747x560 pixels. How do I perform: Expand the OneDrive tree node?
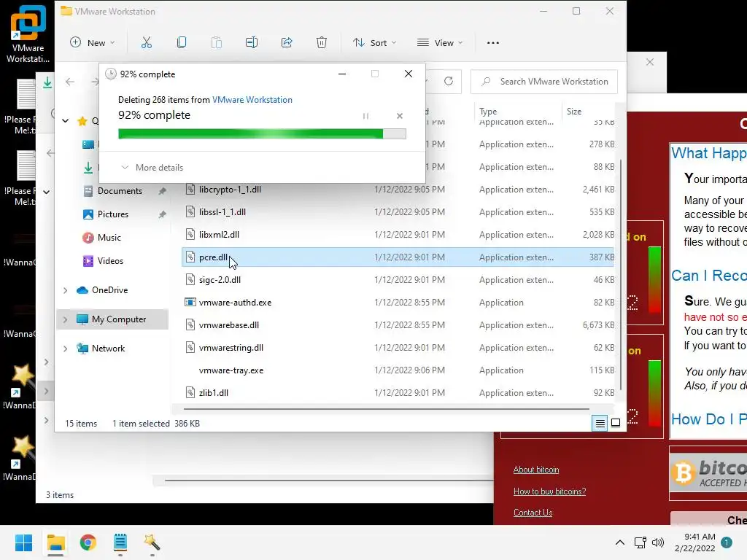tap(65, 290)
